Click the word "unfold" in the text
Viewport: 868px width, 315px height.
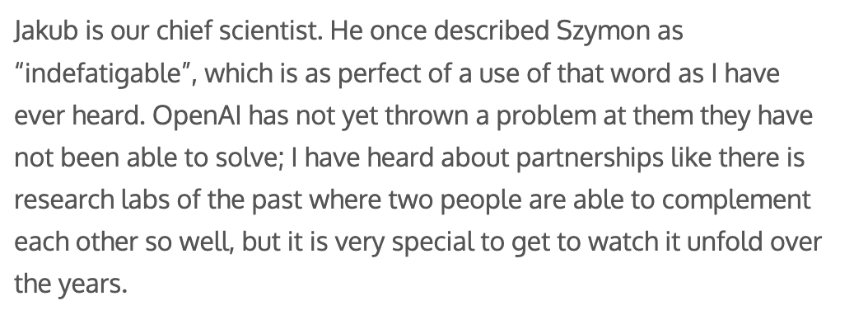(724, 242)
